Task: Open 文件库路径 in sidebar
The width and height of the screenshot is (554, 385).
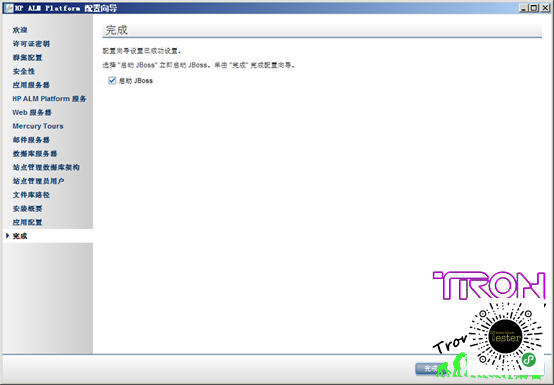Action: coord(31,195)
